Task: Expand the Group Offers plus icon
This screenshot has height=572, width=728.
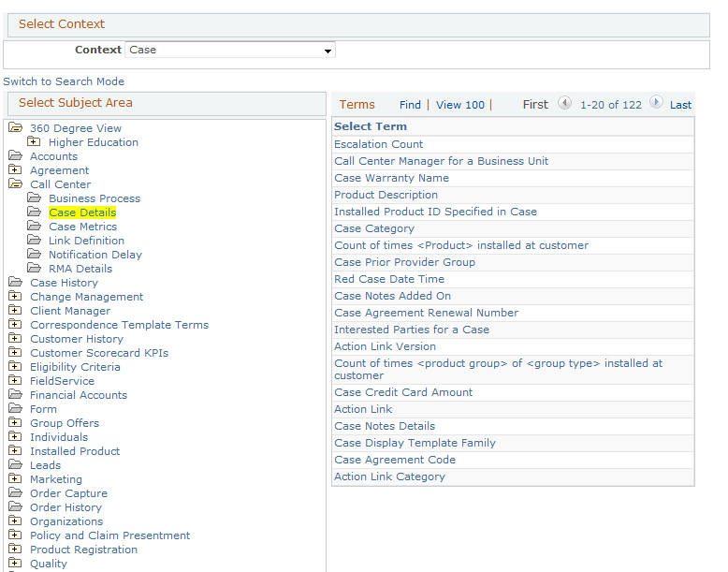Action: [15, 422]
